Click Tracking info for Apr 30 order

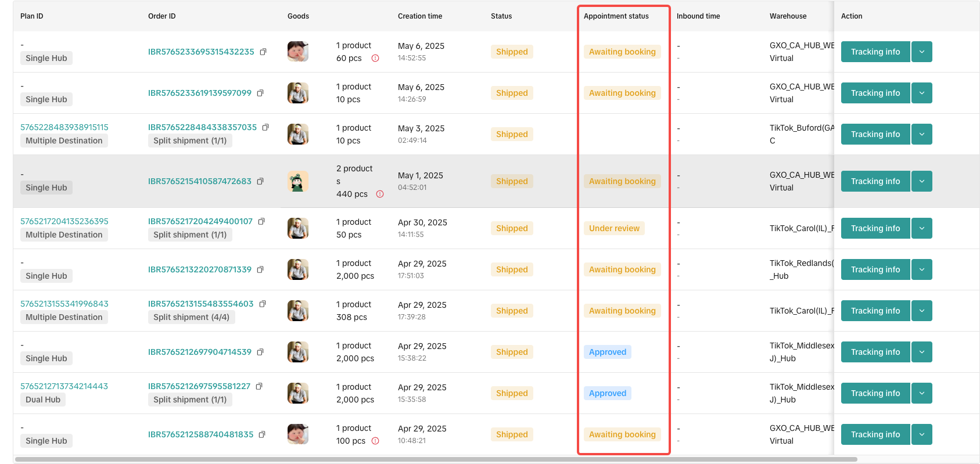click(x=875, y=228)
